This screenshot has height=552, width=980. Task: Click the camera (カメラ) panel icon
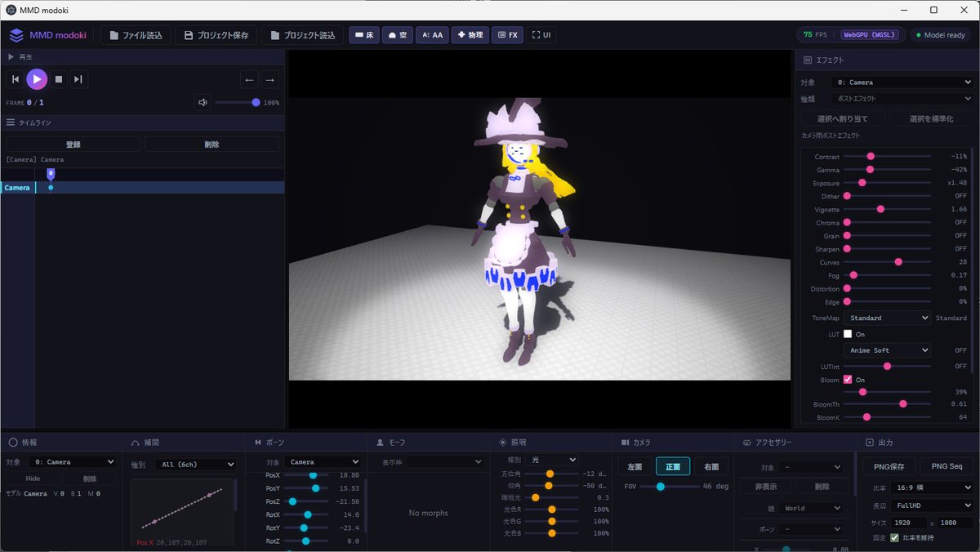click(x=626, y=442)
